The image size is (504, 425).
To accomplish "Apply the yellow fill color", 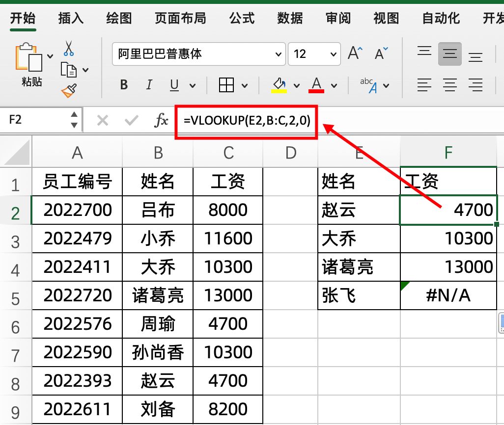I will 279,85.
